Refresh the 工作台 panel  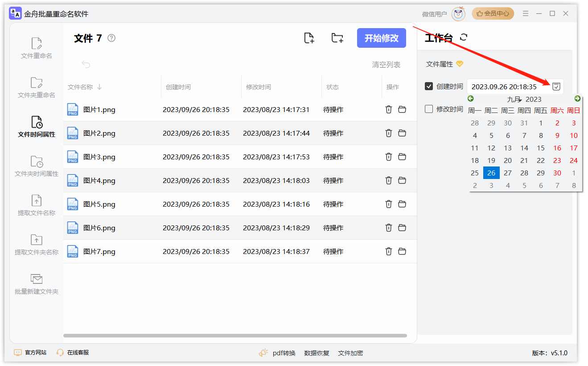point(464,37)
